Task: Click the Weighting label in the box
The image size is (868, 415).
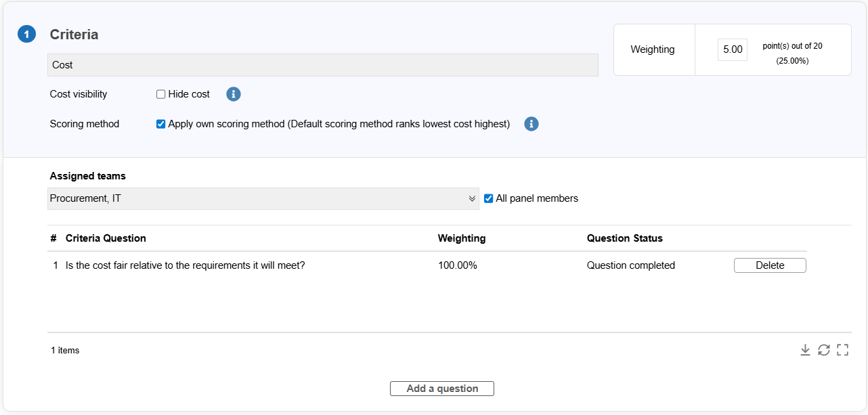Action: (x=653, y=49)
